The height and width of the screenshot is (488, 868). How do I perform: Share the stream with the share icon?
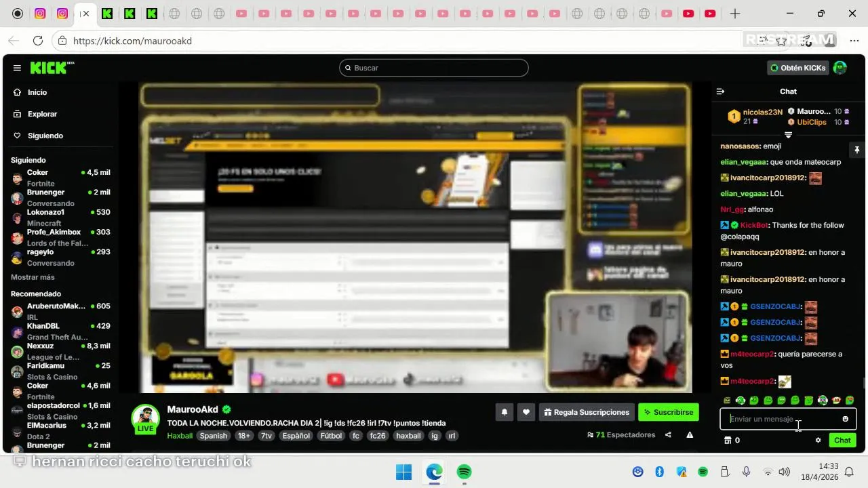tap(668, 435)
